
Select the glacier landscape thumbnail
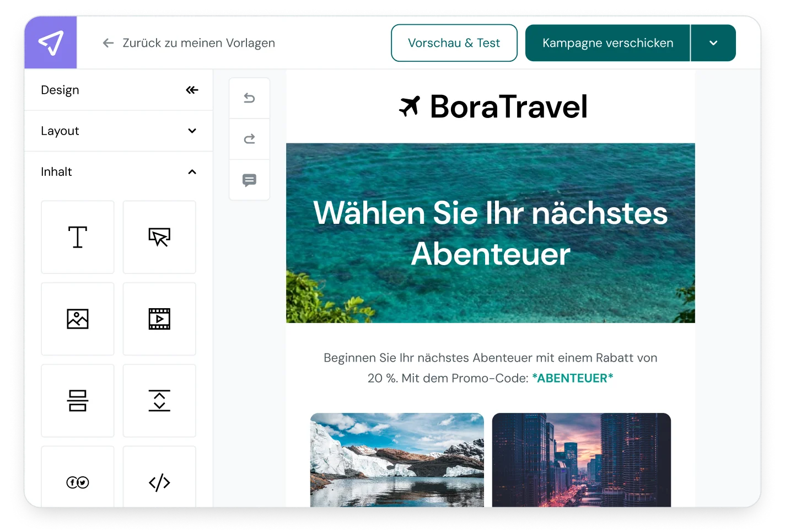pos(397,460)
